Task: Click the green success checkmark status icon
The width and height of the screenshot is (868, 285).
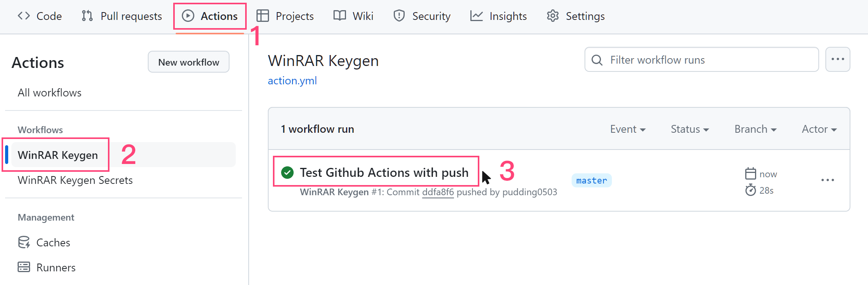Action: point(287,172)
